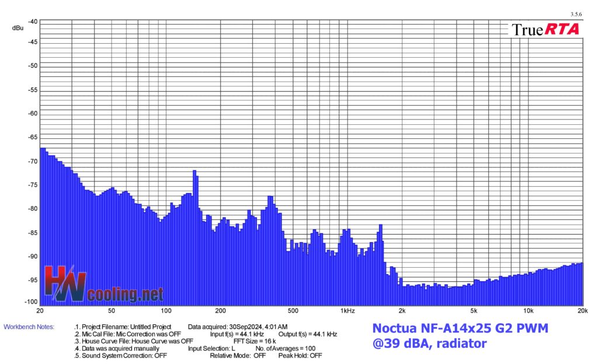This screenshot has height=364, width=598.
Task: Click the version number 3.5.6
Action: click(576, 14)
